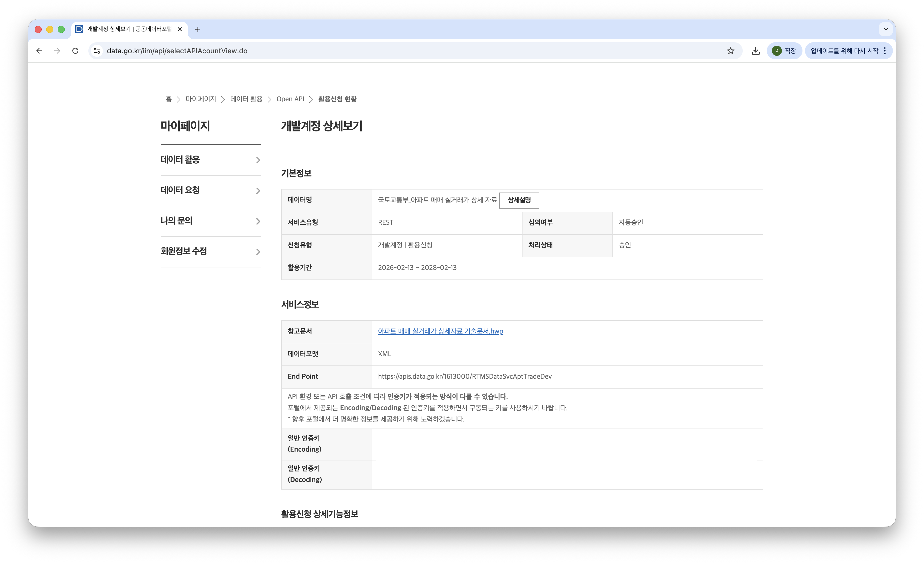The width and height of the screenshot is (924, 564).
Task: Download 아파트 매매 실거래가 기술문서.hwp link
Action: coord(440,331)
